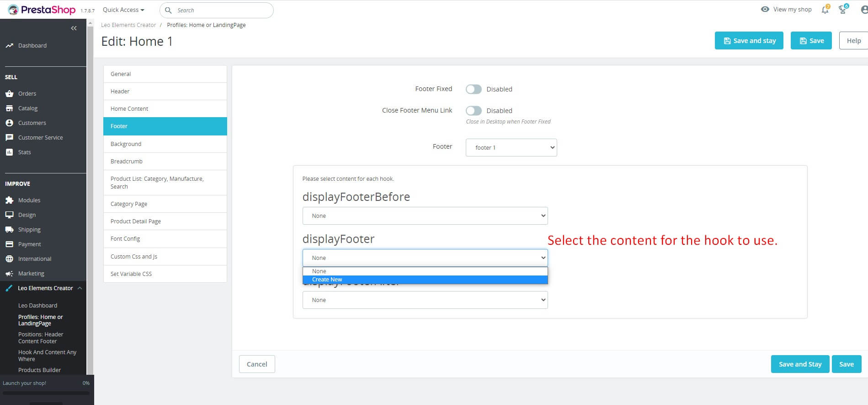Image resolution: width=868 pixels, height=405 pixels.
Task: Click the Catalog store icon
Action: 9,108
